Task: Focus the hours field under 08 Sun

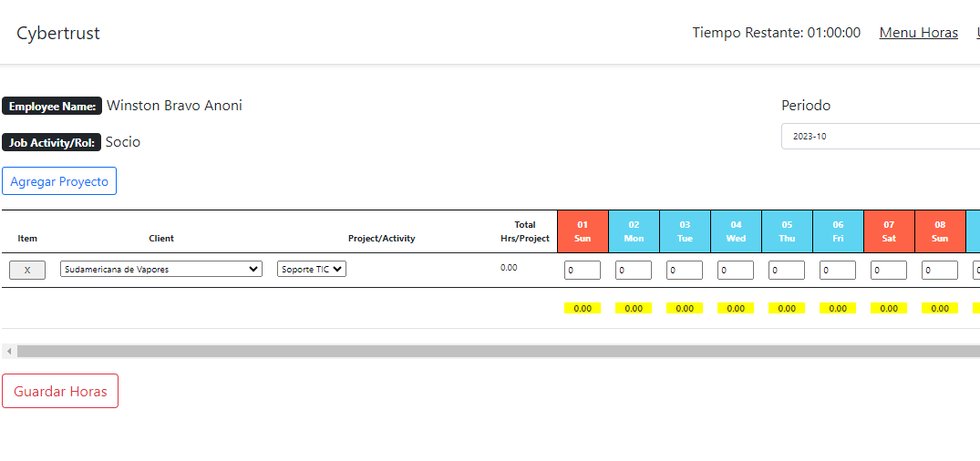Action: (x=940, y=271)
